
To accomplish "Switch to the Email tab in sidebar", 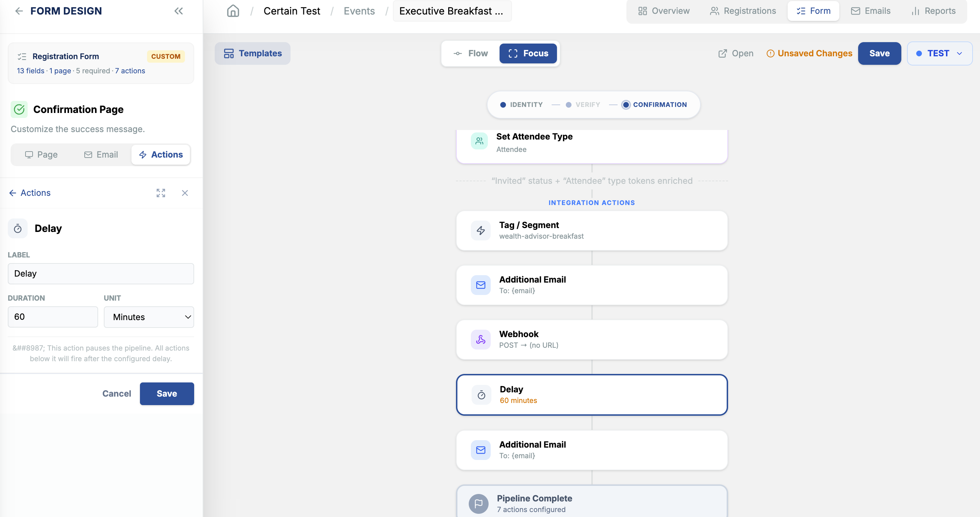I will 101,155.
